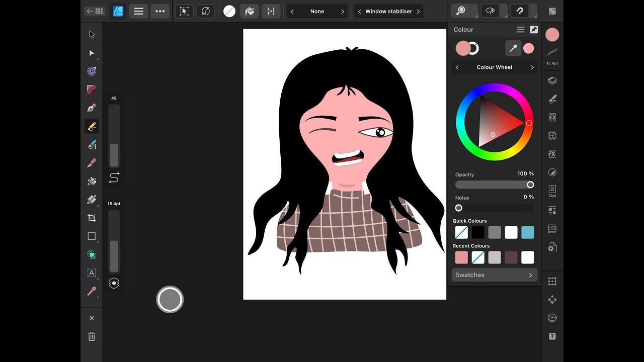
Task: Switch to previous colour mode before Colour Wheel
Action: tap(457, 67)
